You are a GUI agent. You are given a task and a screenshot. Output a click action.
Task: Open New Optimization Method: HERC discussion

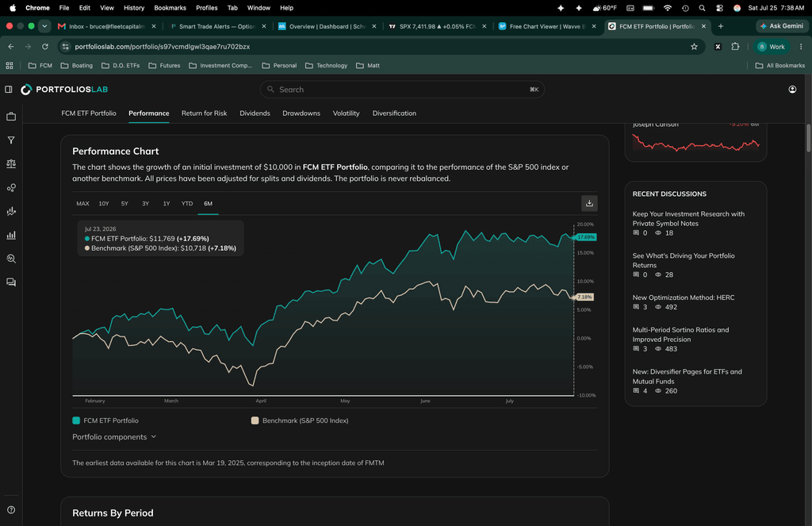click(x=683, y=298)
